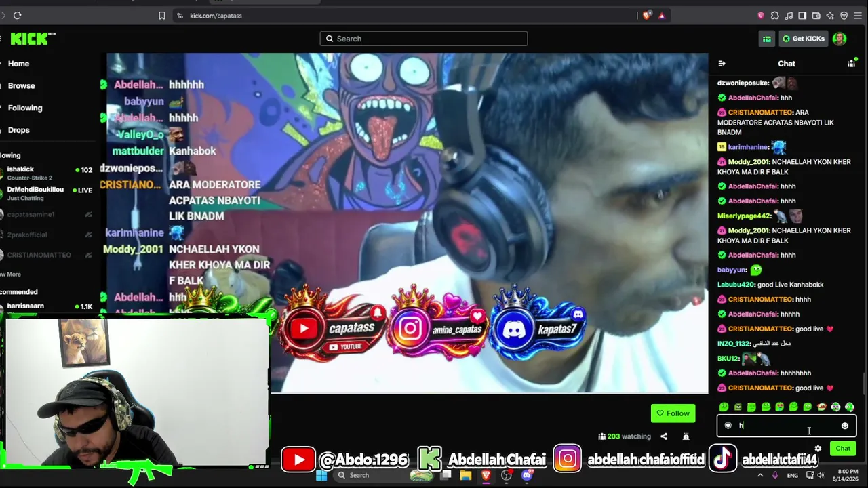Open Discord from the taskbar
This screenshot has width=868, height=488.
527,476
